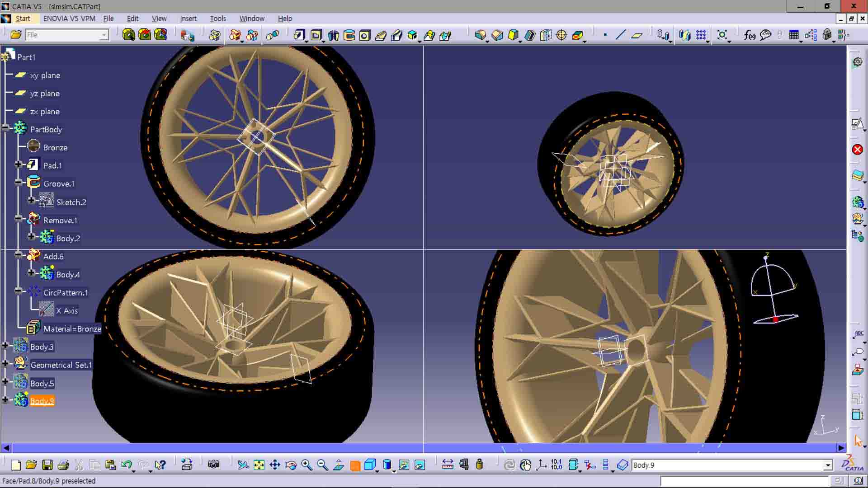This screenshot has height=488, width=868.
Task: Open the Start menu
Action: [x=23, y=19]
